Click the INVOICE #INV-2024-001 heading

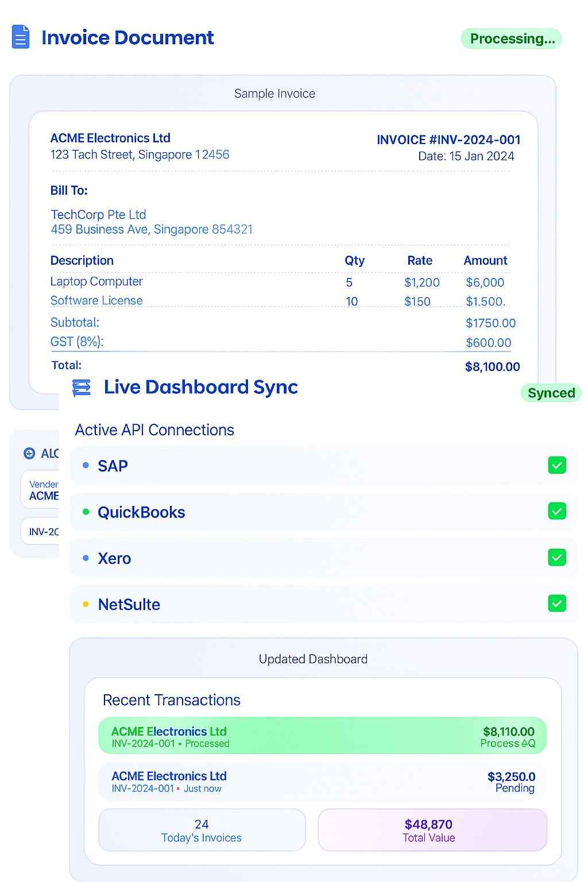(448, 140)
